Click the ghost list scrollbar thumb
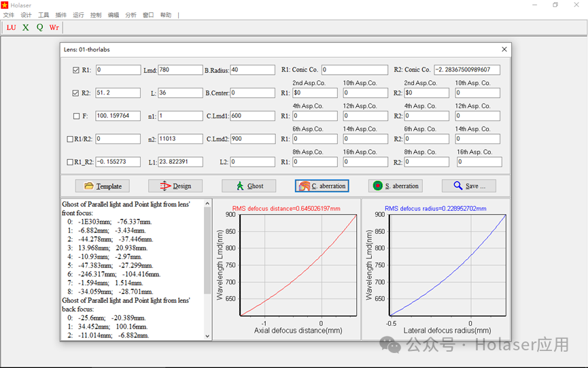This screenshot has height=368, width=588. tap(207, 250)
